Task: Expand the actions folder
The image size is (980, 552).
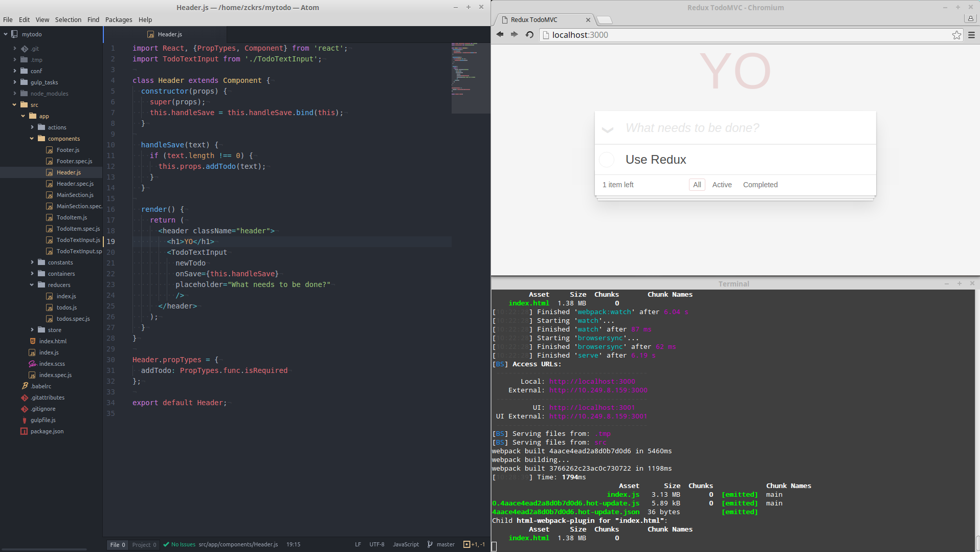Action: [x=32, y=127]
